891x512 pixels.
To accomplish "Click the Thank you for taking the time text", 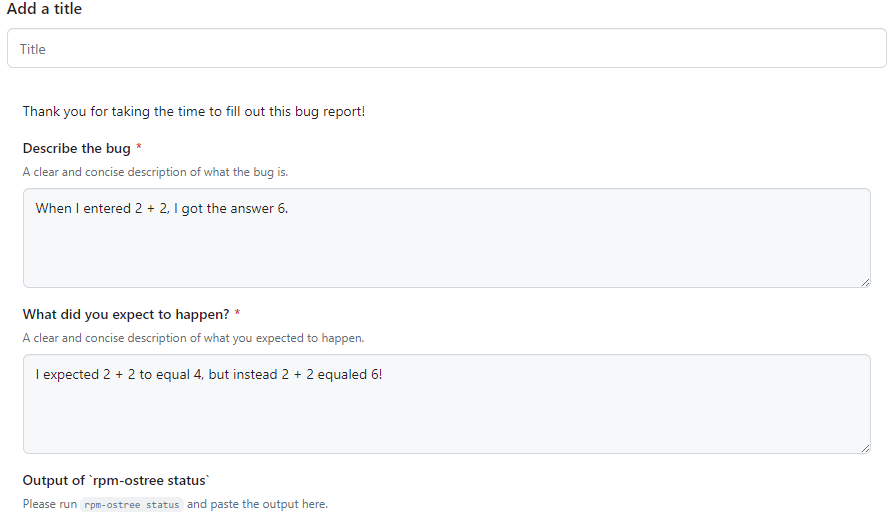I will pos(194,111).
